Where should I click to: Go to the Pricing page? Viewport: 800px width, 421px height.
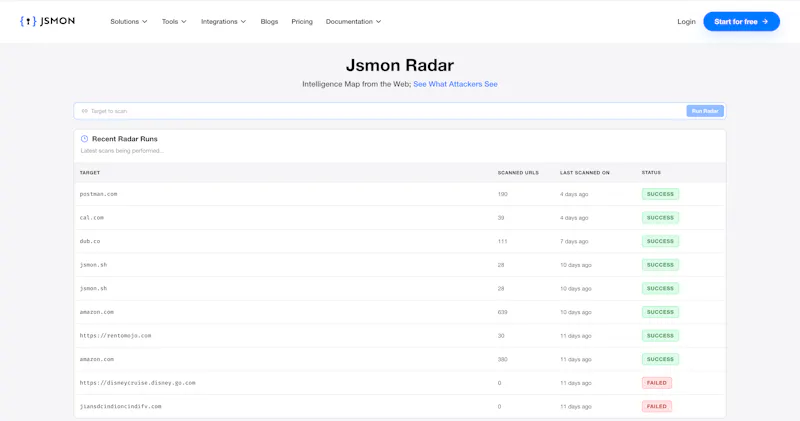tap(302, 21)
